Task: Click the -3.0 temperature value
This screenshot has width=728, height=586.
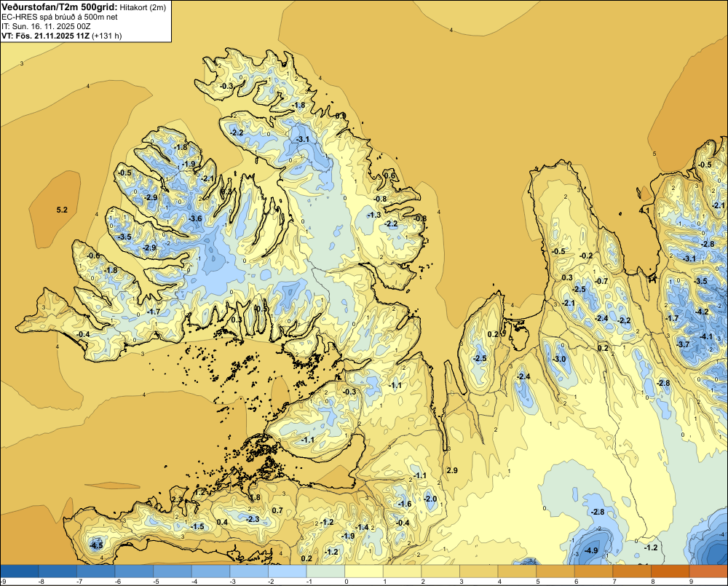Action: [x=559, y=359]
